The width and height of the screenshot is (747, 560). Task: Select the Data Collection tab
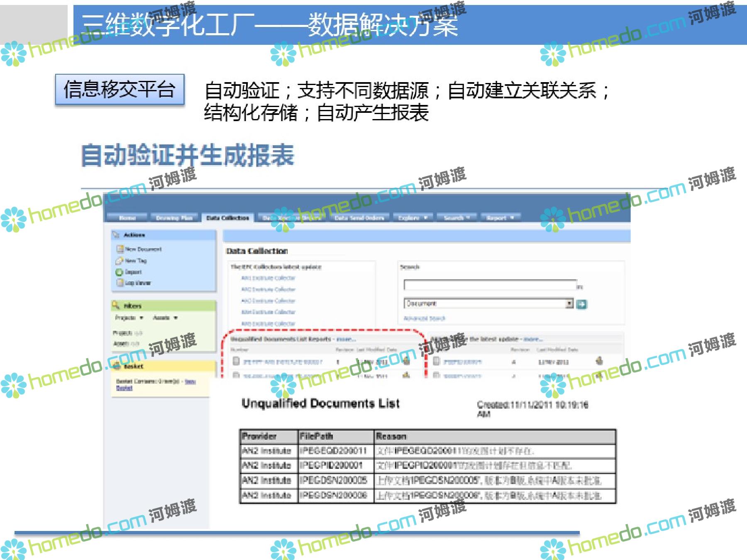[x=227, y=218]
